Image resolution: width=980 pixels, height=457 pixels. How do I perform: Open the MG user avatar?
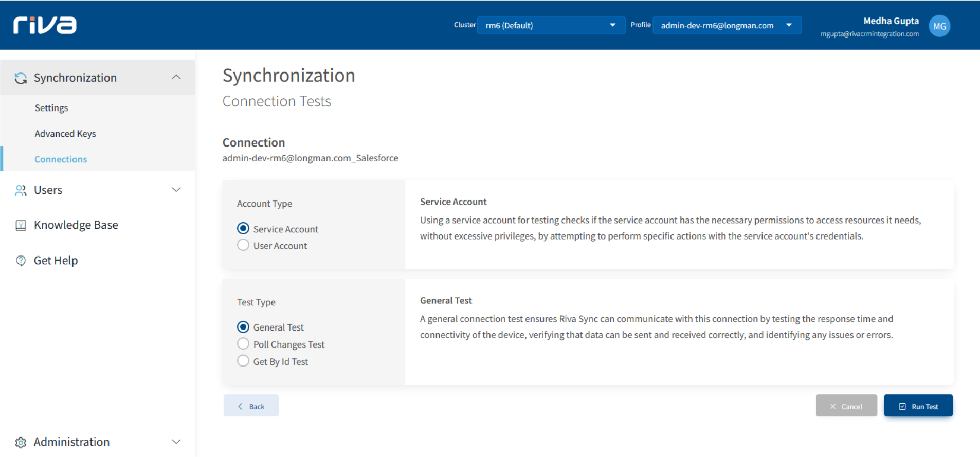pyautogui.click(x=939, y=26)
